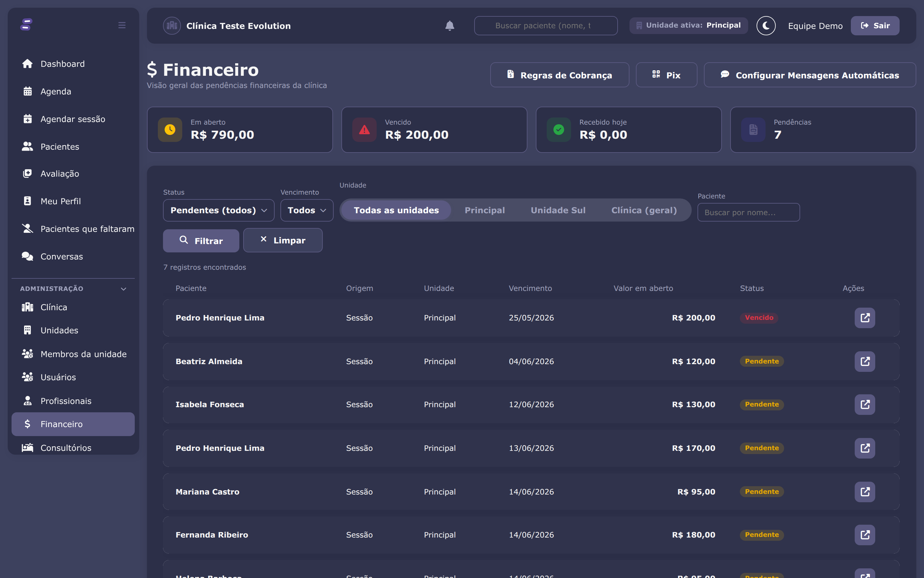Open action icon for Beatriz Almeida
This screenshot has height=578, width=924.
point(865,361)
